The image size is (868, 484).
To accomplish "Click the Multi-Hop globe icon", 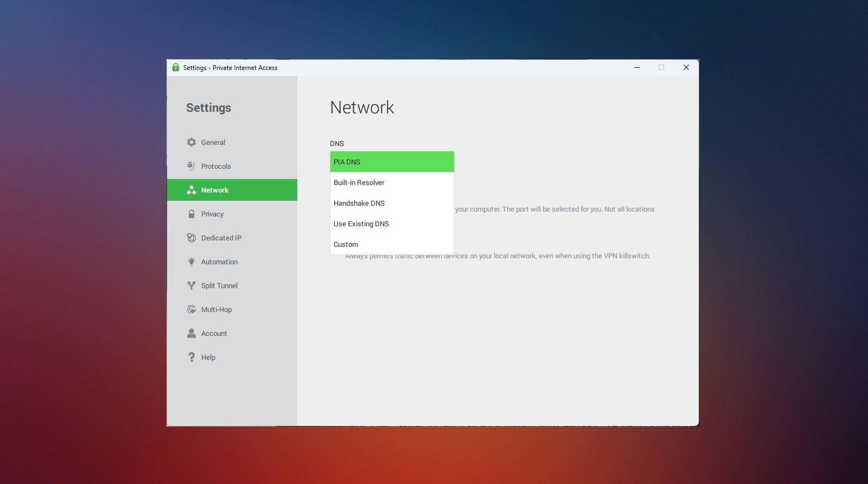I will [x=192, y=309].
